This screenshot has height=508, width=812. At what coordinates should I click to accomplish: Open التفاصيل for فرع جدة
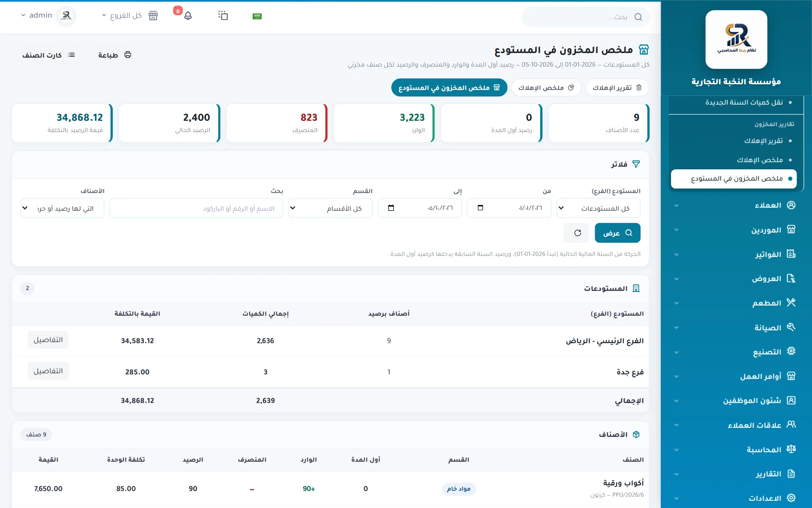point(48,371)
